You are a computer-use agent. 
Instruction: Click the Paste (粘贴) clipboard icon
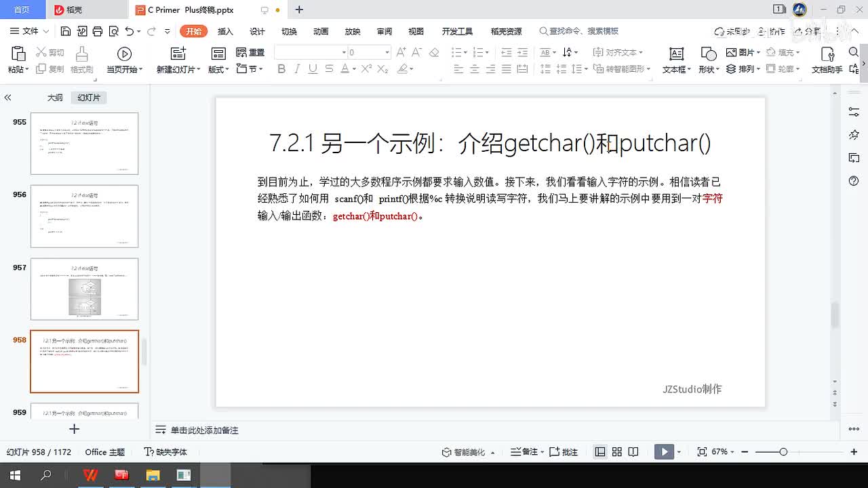coord(18,54)
